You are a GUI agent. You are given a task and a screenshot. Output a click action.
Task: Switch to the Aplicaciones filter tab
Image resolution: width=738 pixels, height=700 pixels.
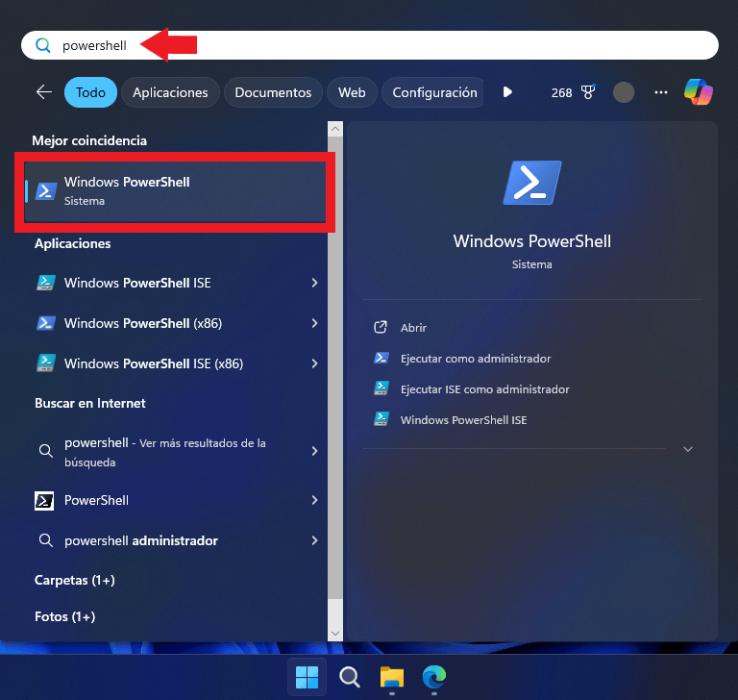pos(170,92)
